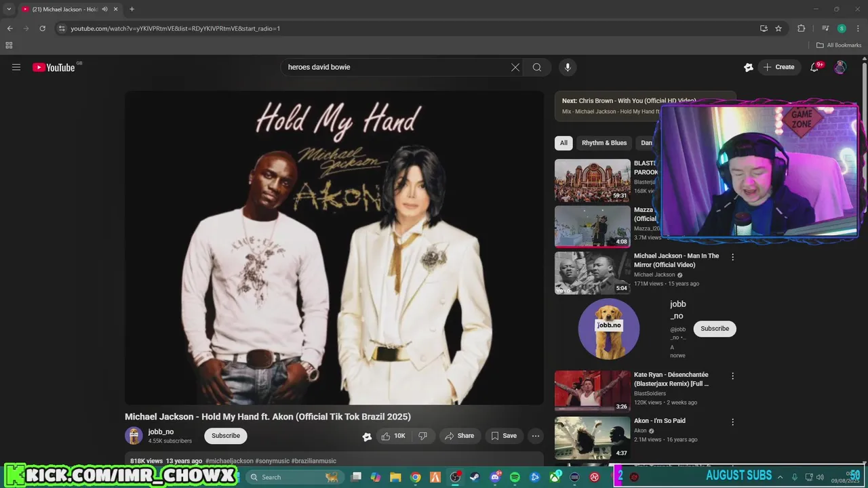The height and width of the screenshot is (488, 868).
Task: Open Kate Ryan Désenchantée thumbnail
Action: 593,391
